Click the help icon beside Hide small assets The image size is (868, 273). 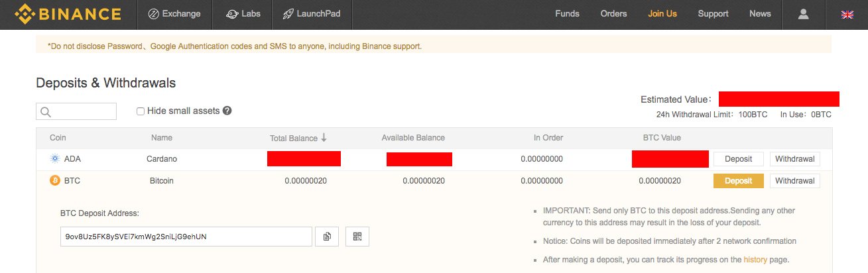point(227,111)
